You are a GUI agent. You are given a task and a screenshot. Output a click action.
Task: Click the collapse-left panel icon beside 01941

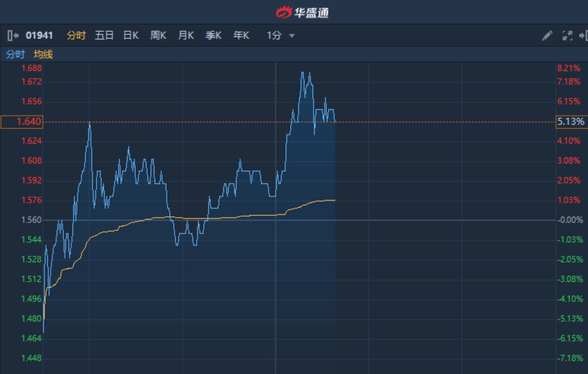tap(13, 35)
